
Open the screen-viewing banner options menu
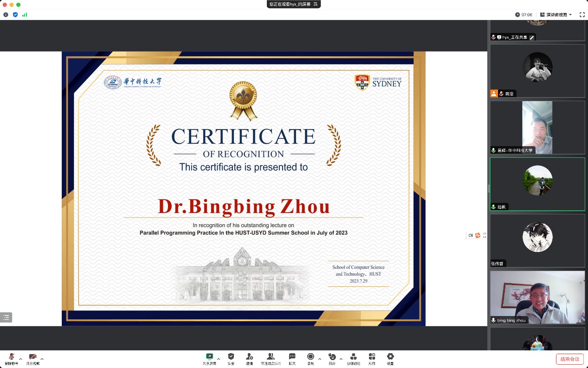pos(316,4)
